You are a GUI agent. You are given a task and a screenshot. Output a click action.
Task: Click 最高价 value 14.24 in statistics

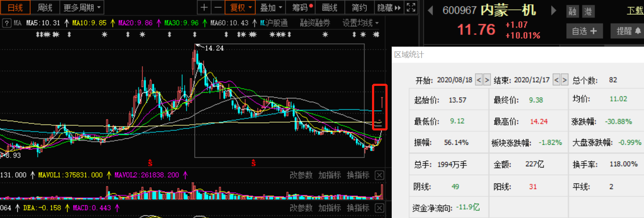click(538, 122)
